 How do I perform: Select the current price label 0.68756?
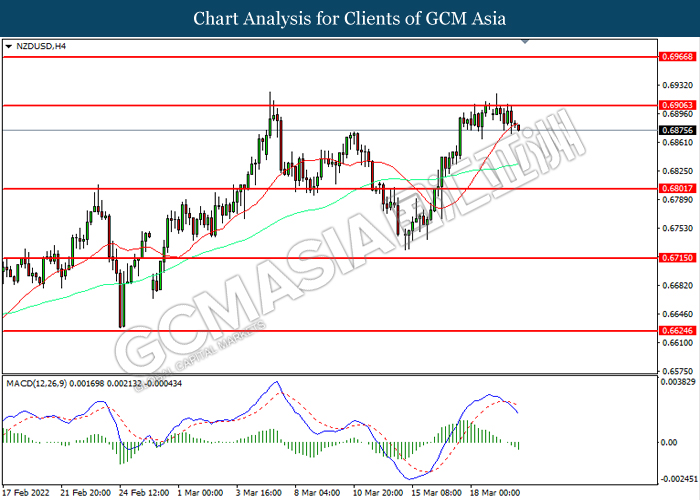pos(677,130)
